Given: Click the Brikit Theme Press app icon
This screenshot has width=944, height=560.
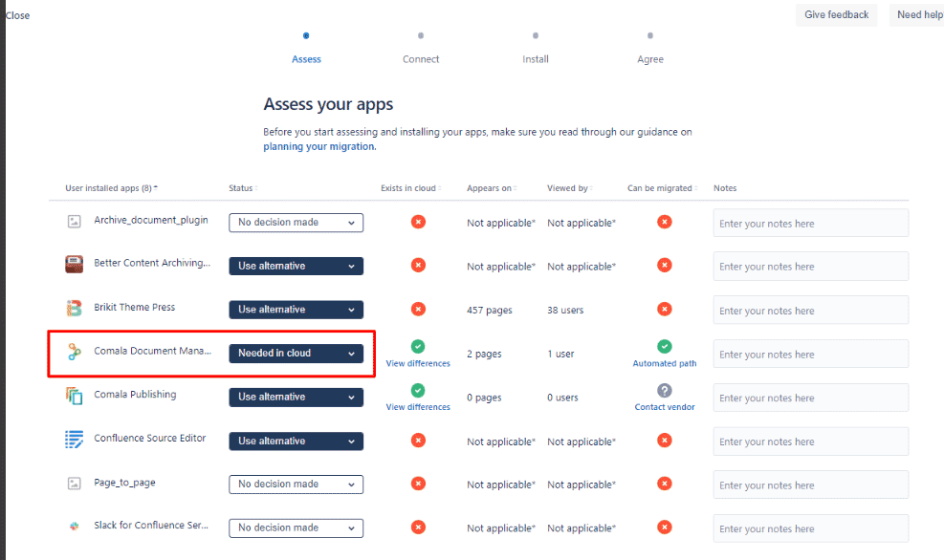Looking at the screenshot, I should pyautogui.click(x=74, y=309).
